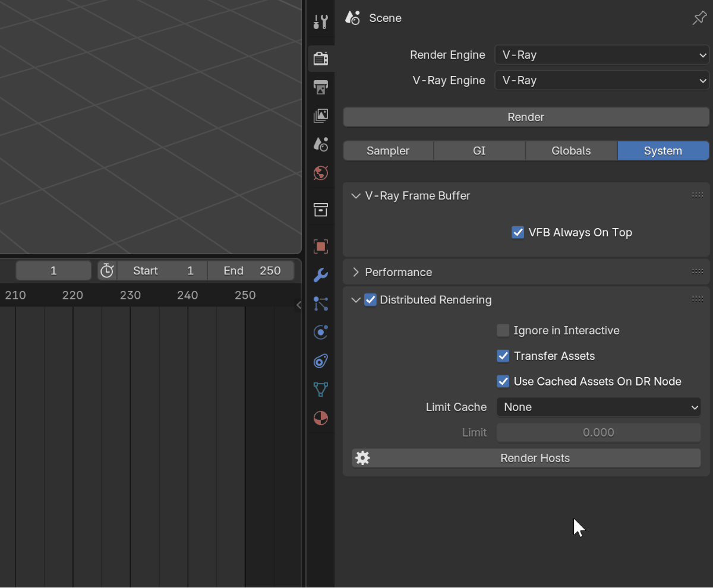Open the World properties tab
This screenshot has width=713, height=588.
tap(320, 173)
